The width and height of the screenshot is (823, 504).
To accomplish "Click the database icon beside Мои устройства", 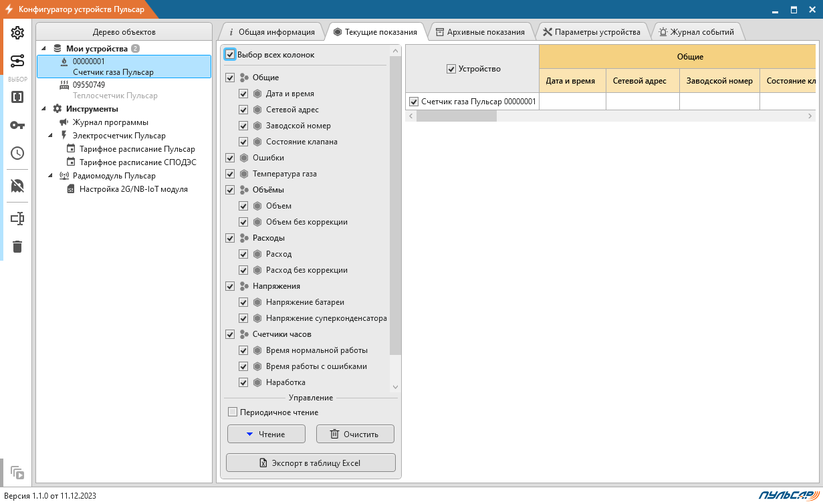I will [57, 49].
